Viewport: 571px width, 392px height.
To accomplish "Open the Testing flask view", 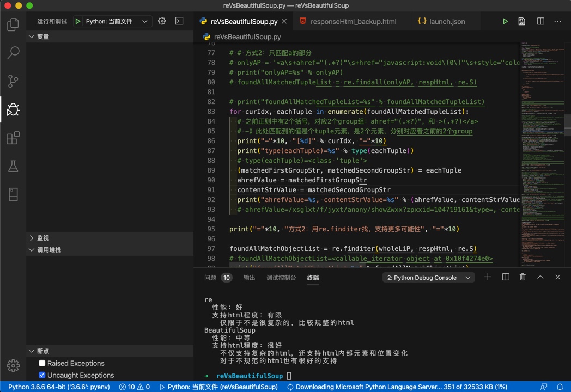I will [13, 166].
